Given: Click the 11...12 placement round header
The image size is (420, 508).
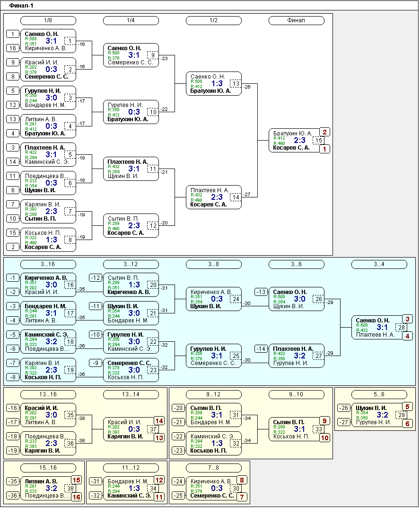Looking at the screenshot, I should click(x=131, y=468).
